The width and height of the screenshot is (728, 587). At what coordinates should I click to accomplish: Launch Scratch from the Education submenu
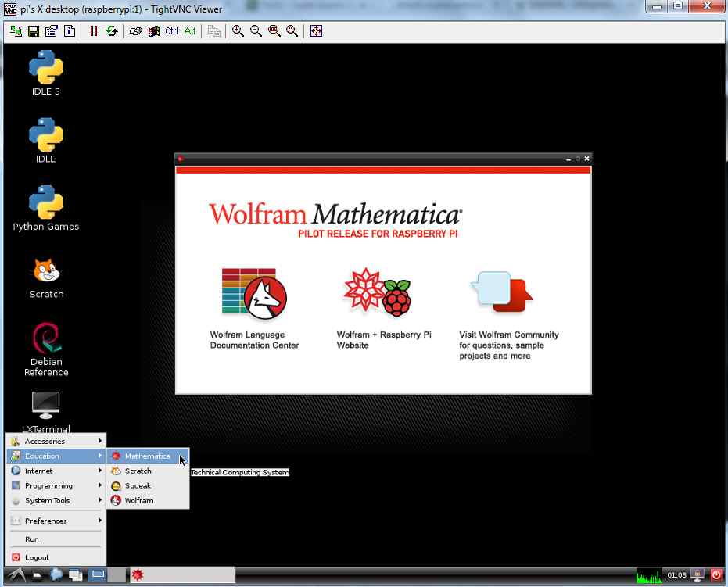pyautogui.click(x=148, y=471)
